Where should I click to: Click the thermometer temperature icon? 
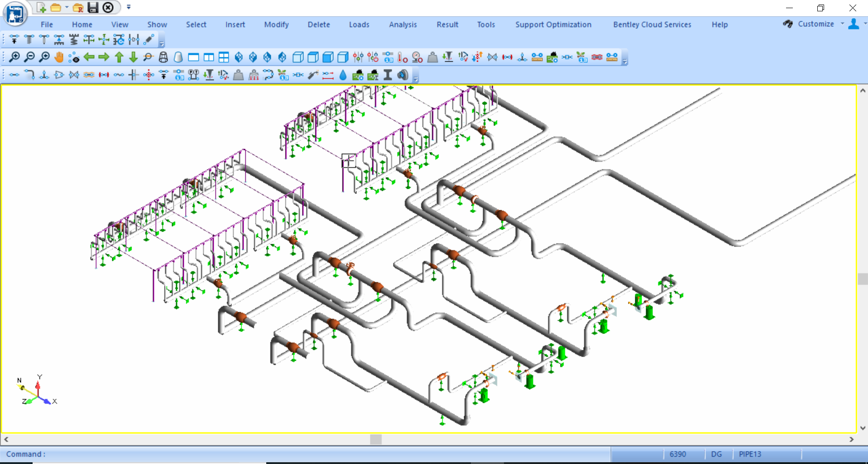(x=402, y=57)
